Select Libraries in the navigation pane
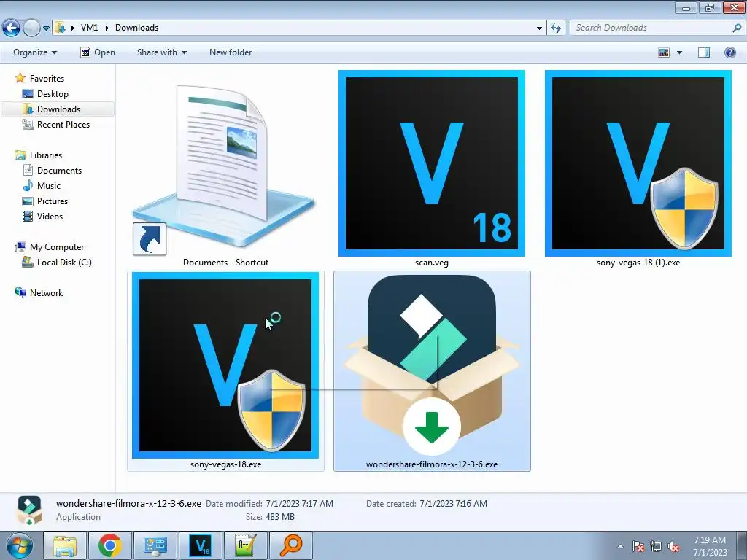 39,155
